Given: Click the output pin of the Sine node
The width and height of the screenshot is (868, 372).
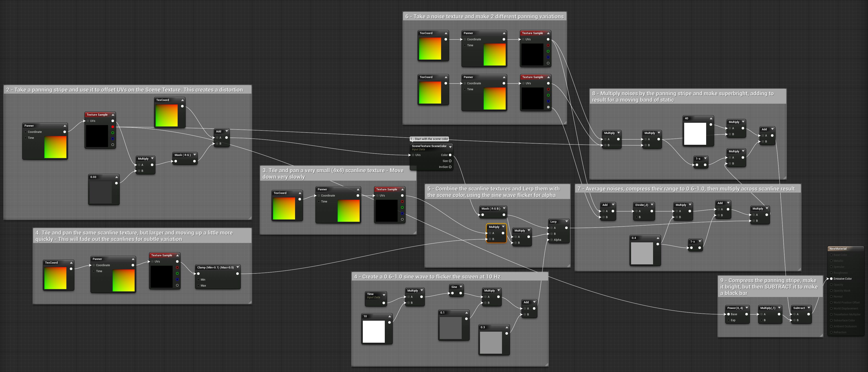Looking at the screenshot, I should pyautogui.click(x=461, y=293).
